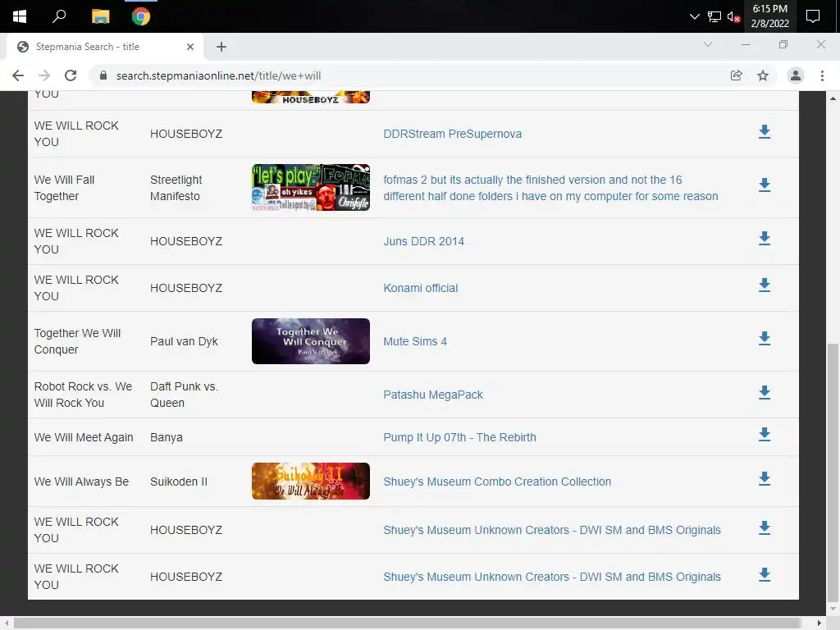The height and width of the screenshot is (630, 840).
Task: Download WE WILL ROCK YOU from DDRStream PreSupernova
Action: (765, 132)
